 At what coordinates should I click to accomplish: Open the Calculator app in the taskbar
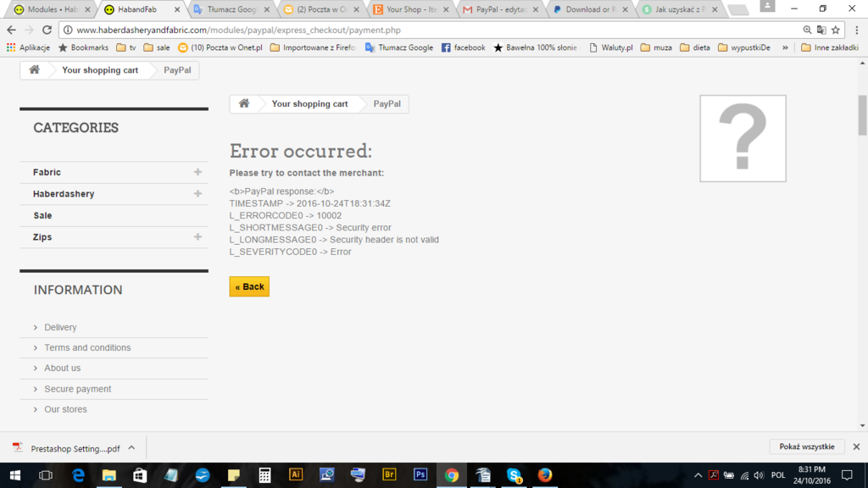(264, 475)
